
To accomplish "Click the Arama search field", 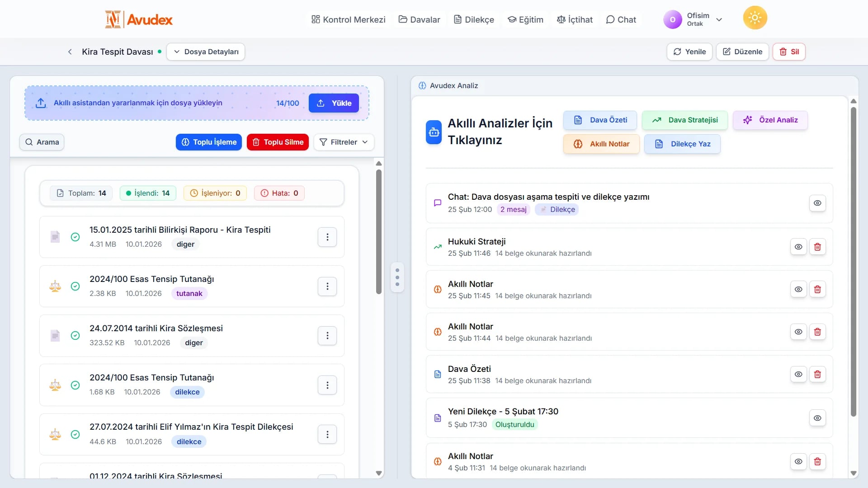I will coord(42,142).
